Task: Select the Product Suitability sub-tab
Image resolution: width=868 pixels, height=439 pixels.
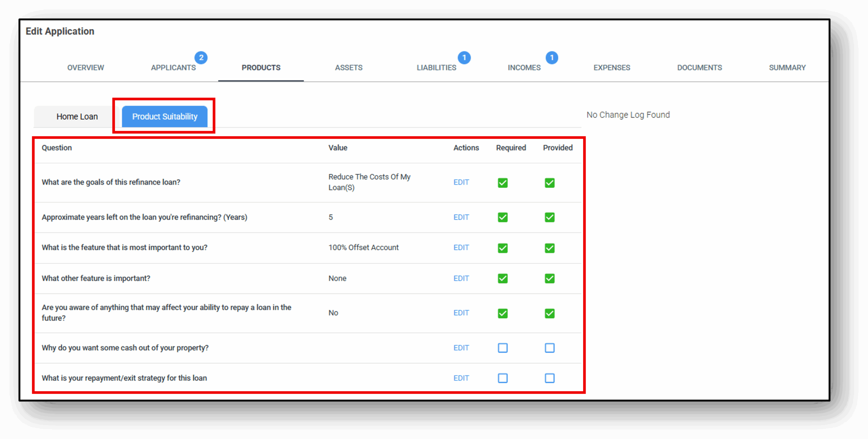Action: click(x=165, y=117)
